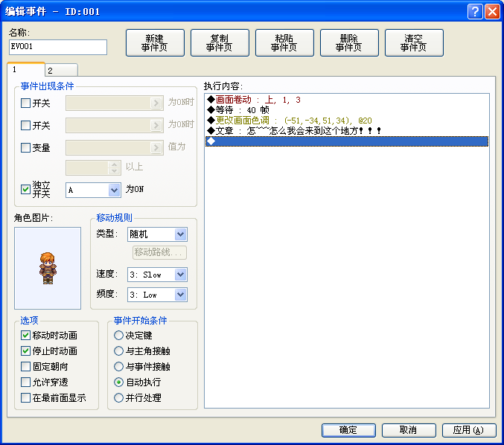Click the 复制事件页 button
Screen dimensions: 504x445
[220, 42]
